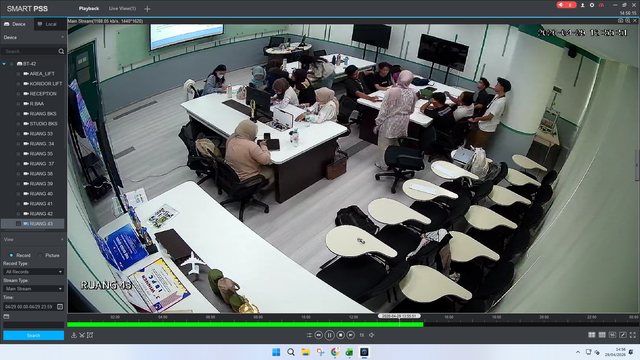Click the device search magnifier icon

click(61, 51)
